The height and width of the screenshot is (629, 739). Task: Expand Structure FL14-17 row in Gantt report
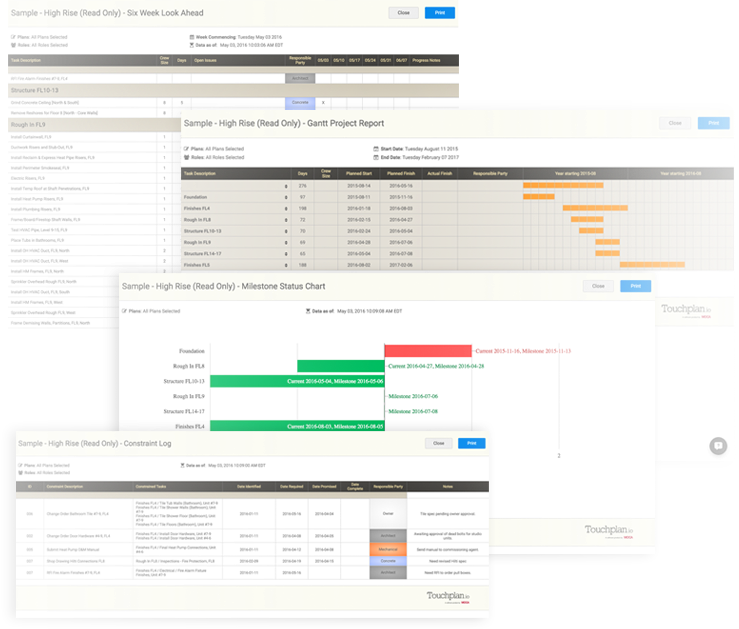click(x=286, y=254)
